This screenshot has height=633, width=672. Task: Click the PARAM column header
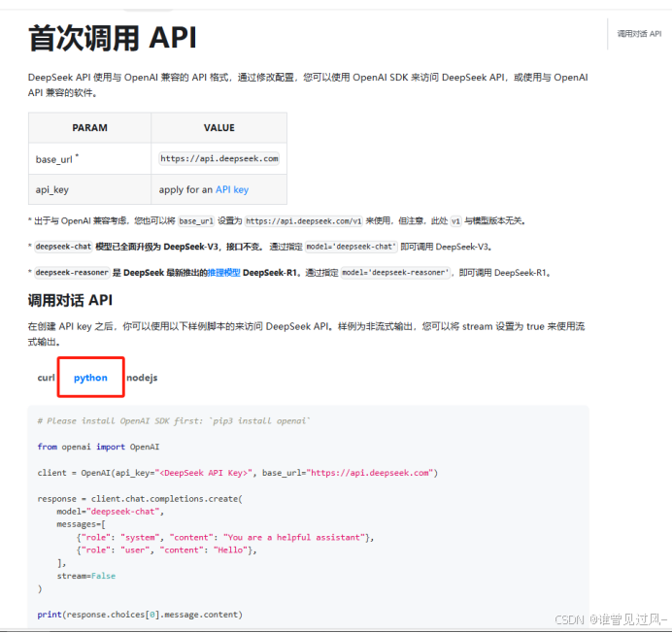tap(89, 128)
